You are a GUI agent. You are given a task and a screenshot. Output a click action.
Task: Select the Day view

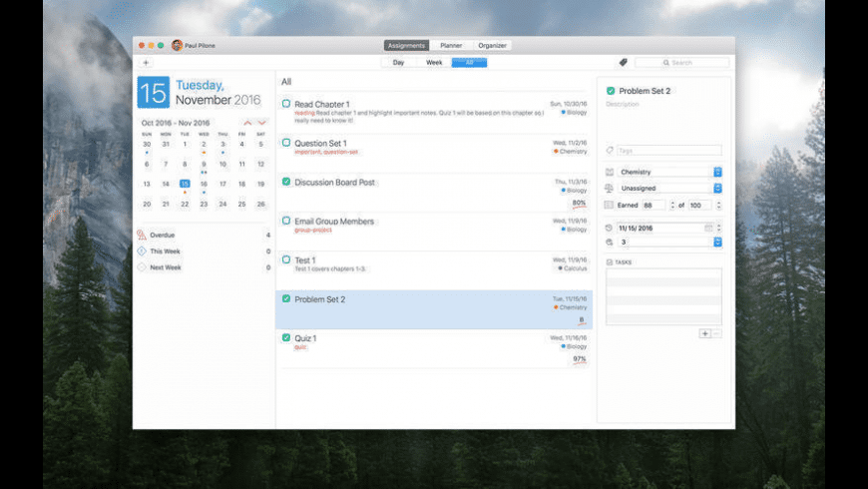pos(398,63)
